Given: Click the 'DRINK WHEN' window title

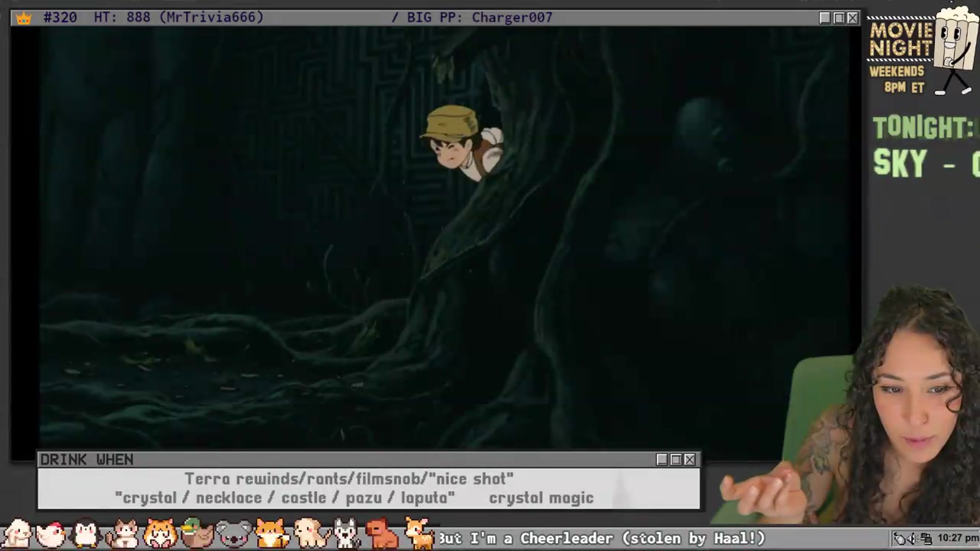Looking at the screenshot, I should 87,460.
